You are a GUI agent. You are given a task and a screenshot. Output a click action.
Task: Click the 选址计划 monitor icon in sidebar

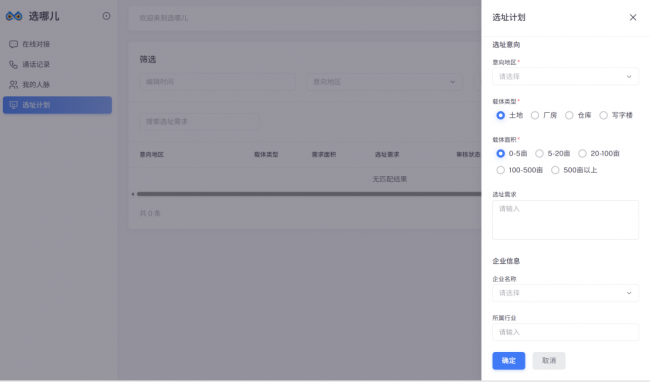coord(13,105)
